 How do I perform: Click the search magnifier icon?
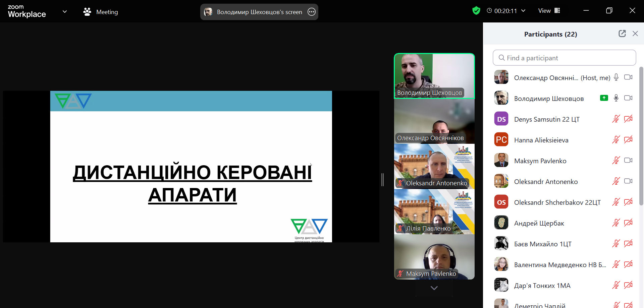(x=501, y=58)
